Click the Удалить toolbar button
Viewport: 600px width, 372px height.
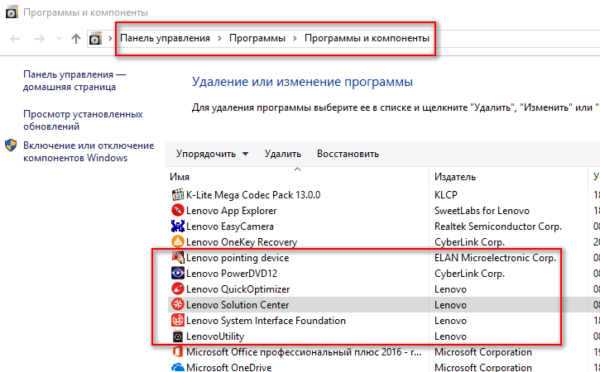[x=283, y=154]
